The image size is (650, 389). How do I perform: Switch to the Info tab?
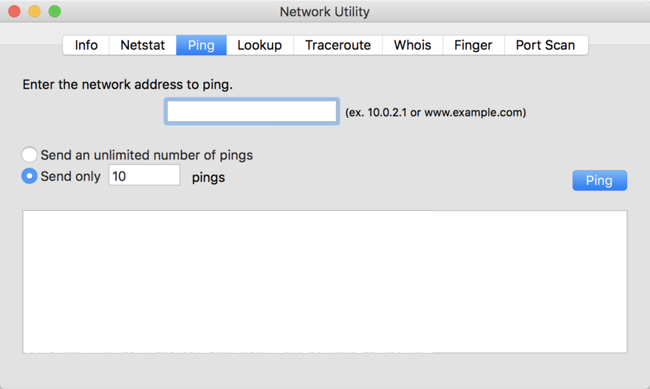click(x=86, y=45)
